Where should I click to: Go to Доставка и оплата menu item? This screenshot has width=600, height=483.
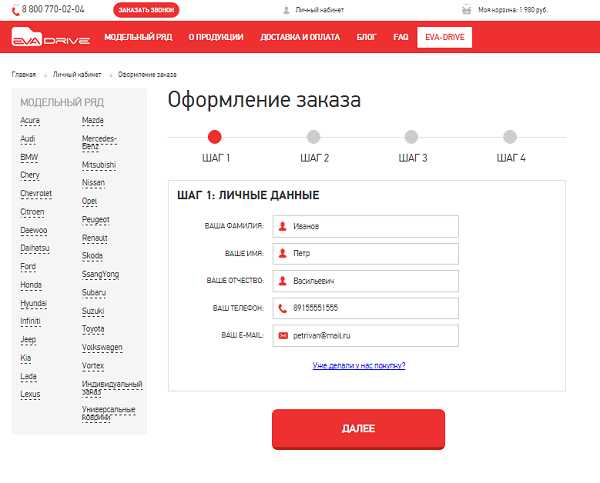point(300,37)
